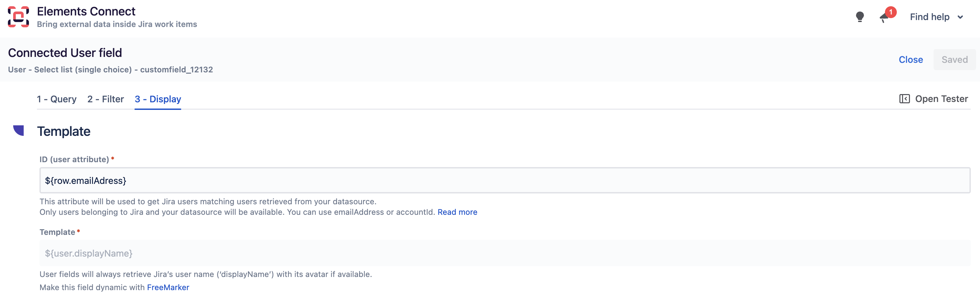Click the Open Tester text button
The image size is (980, 300).
coord(941,99)
